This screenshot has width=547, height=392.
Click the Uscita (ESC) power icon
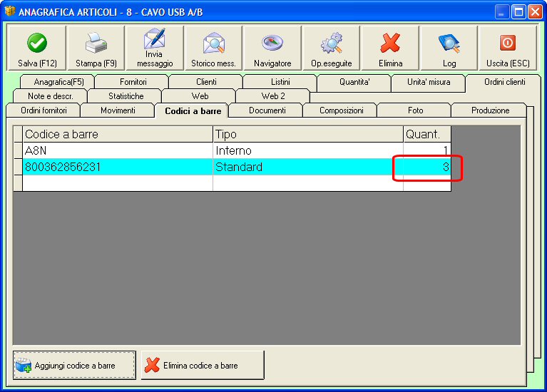pos(508,43)
